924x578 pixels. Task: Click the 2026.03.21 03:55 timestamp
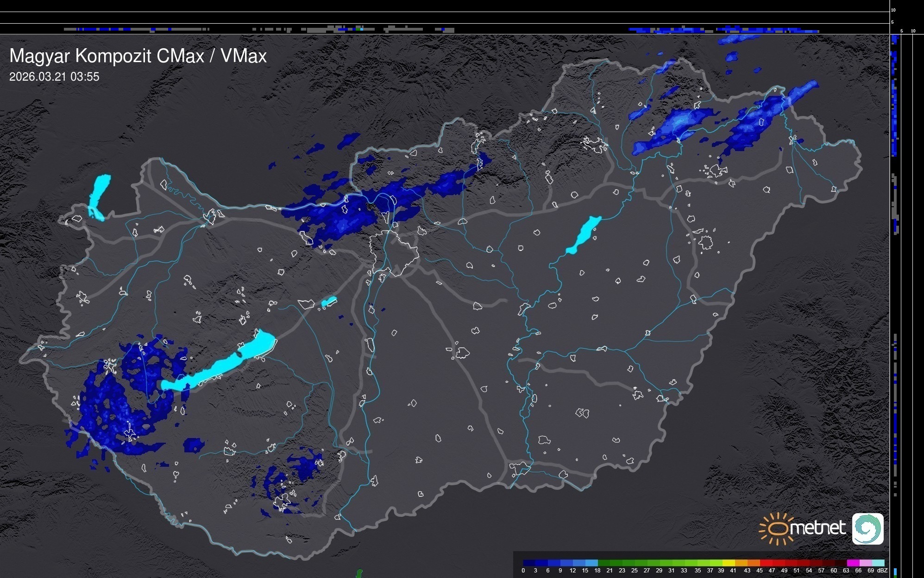pyautogui.click(x=54, y=77)
